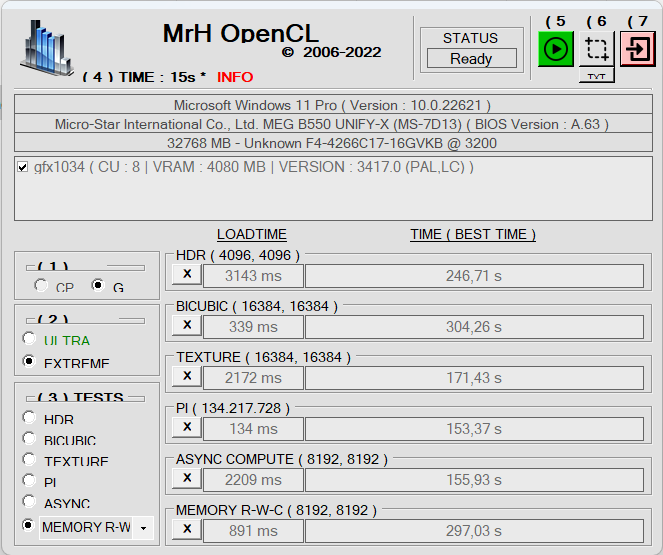Viewport: 663px width, 555px height.
Task: Take a screenshot with the crop icon
Action: (596, 49)
